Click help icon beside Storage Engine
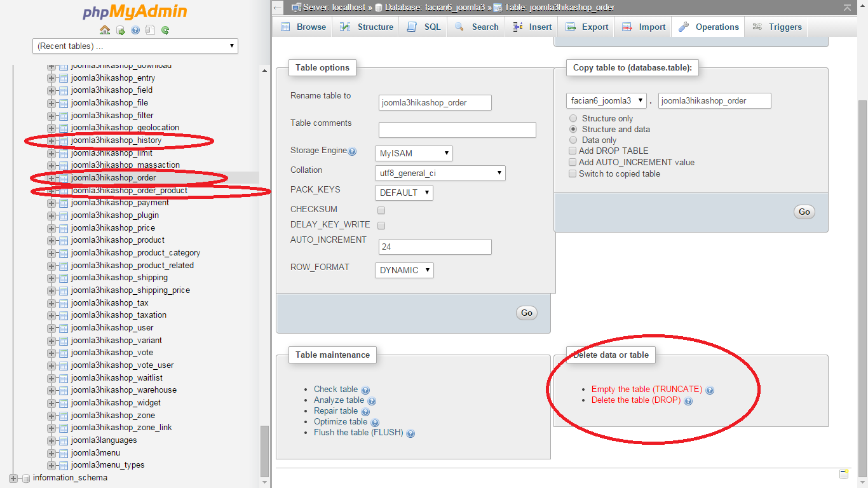Screen dimensions: 868x488 click(352, 152)
